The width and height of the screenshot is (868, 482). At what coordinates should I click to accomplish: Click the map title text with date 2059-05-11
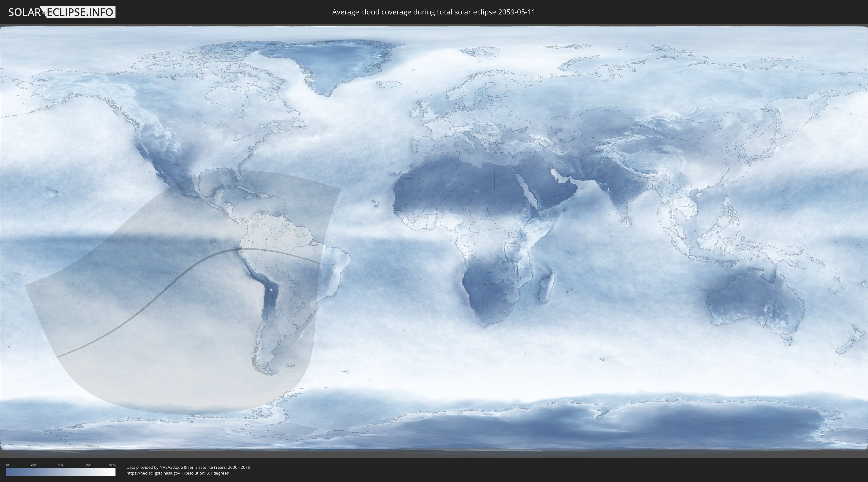(434, 12)
